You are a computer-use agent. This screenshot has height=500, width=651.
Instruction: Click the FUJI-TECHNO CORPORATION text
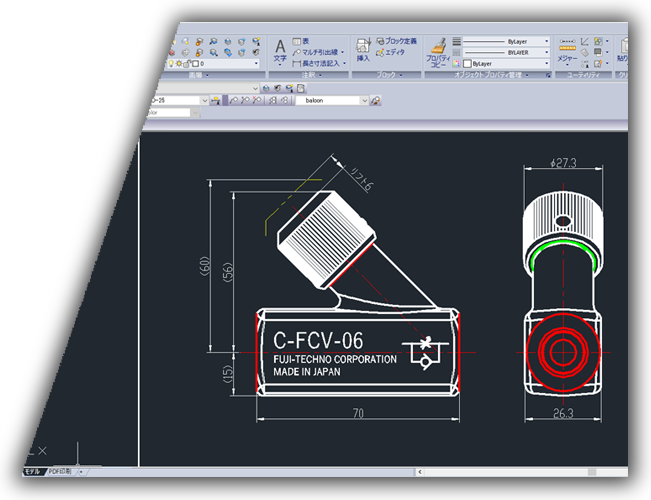coord(335,360)
